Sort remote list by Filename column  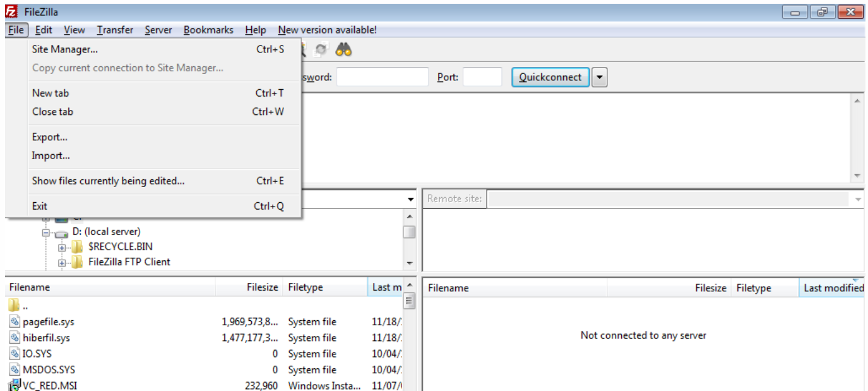(515, 288)
